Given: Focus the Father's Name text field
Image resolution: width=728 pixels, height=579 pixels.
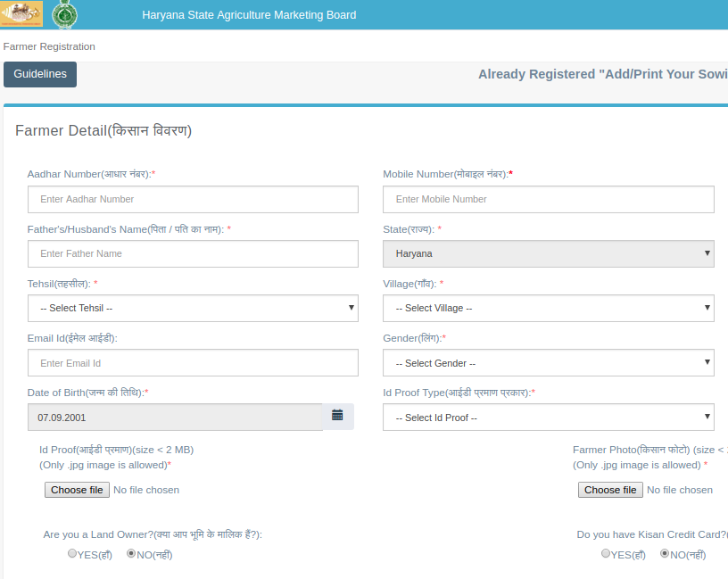Looking at the screenshot, I should (193, 253).
